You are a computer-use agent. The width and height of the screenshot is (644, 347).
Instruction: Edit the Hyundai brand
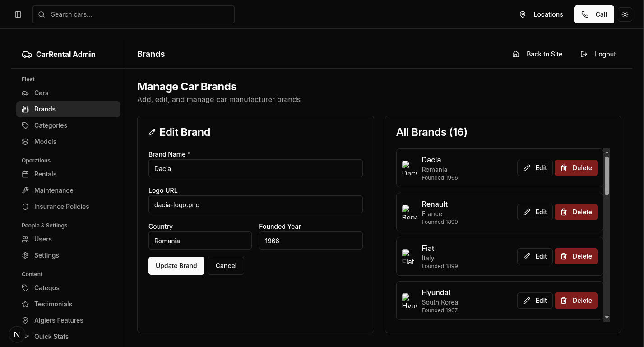click(x=535, y=301)
